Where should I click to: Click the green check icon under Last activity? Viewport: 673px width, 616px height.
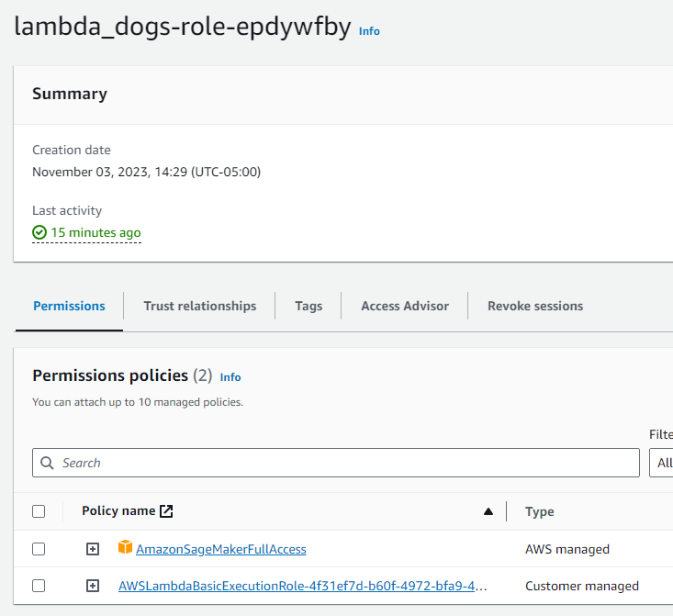pyautogui.click(x=39, y=233)
